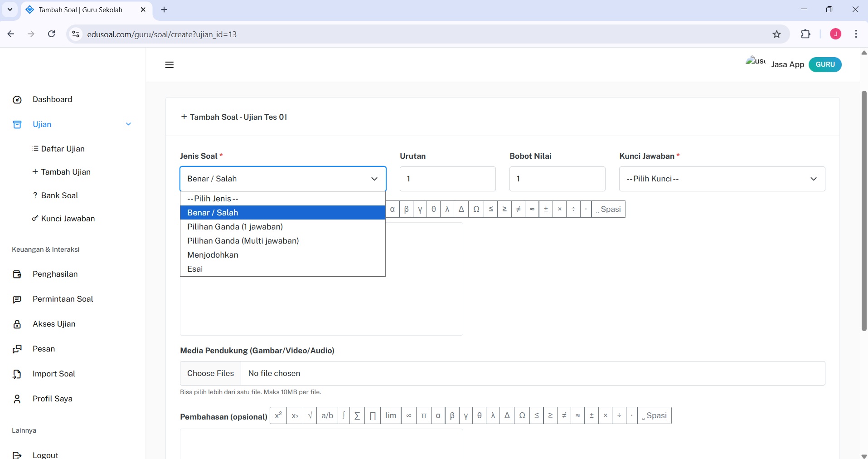Insert the integral symbol in Pembahasan toolbar
The image size is (868, 459).
coord(344,415)
